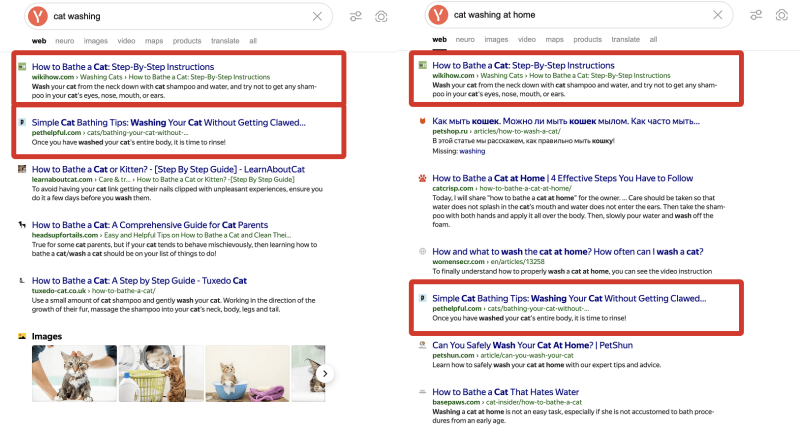The height and width of the screenshot is (434, 800).
Task: Click catcrisp paw favicon
Action: tap(422, 178)
